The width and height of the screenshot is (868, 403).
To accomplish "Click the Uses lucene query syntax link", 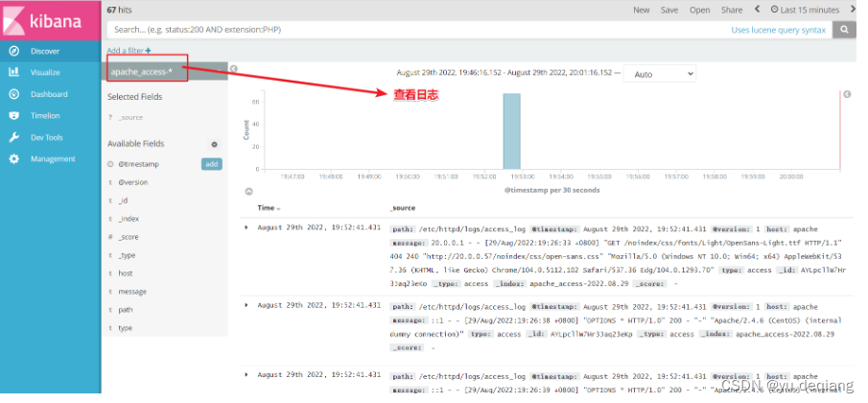I will pos(778,30).
